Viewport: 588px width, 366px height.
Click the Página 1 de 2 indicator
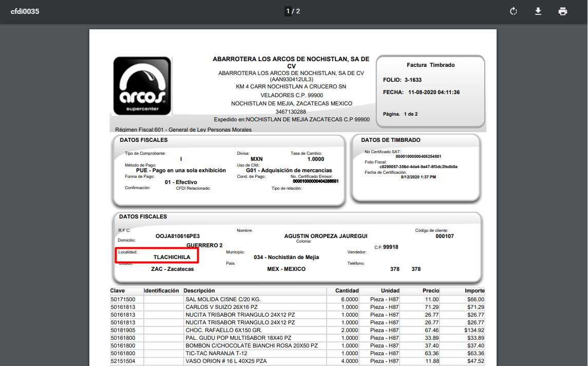(400, 114)
